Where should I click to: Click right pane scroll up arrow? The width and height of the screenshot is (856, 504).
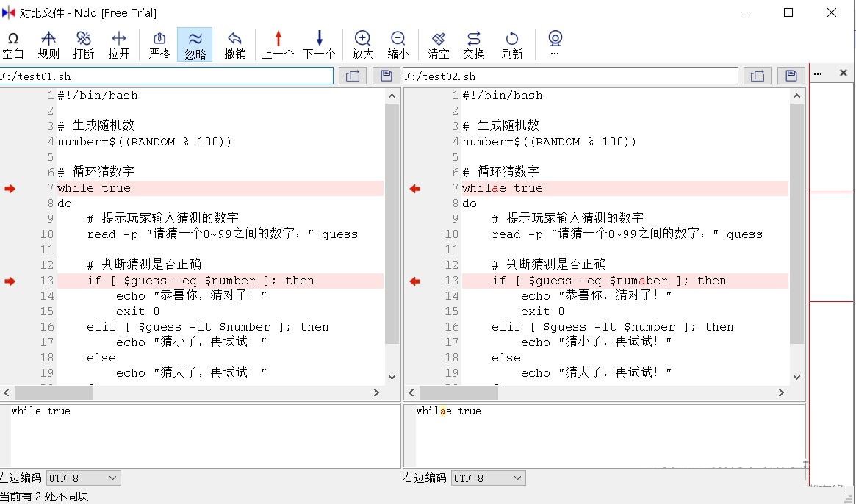point(797,96)
